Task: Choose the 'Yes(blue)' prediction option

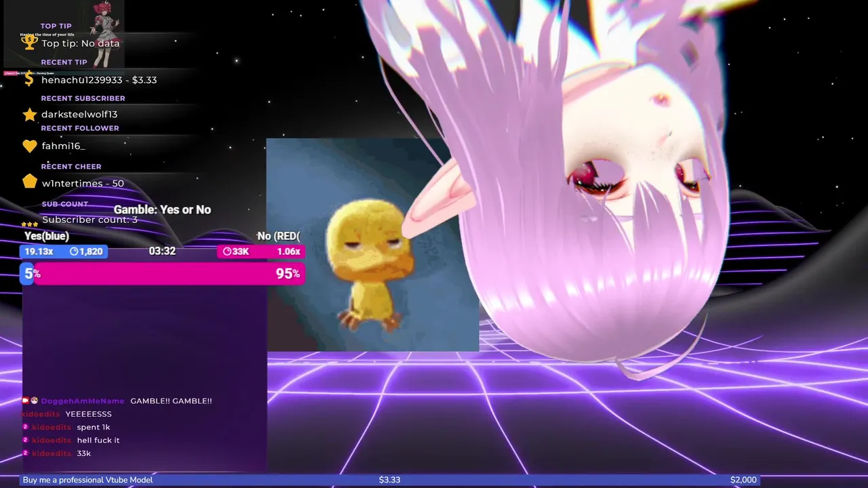Action: point(47,236)
